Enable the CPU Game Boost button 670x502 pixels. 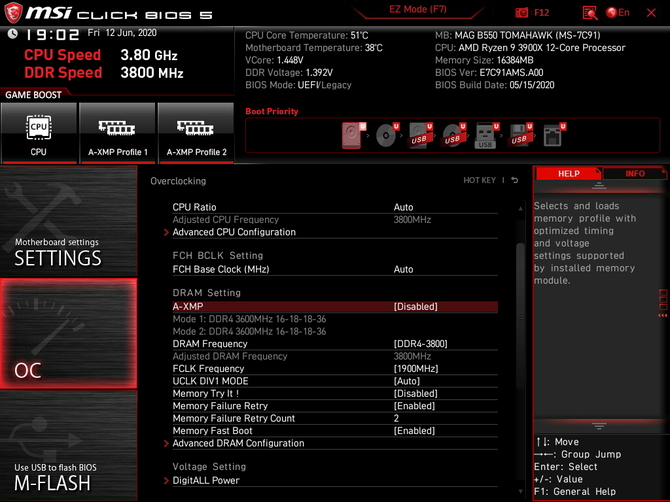click(39, 133)
